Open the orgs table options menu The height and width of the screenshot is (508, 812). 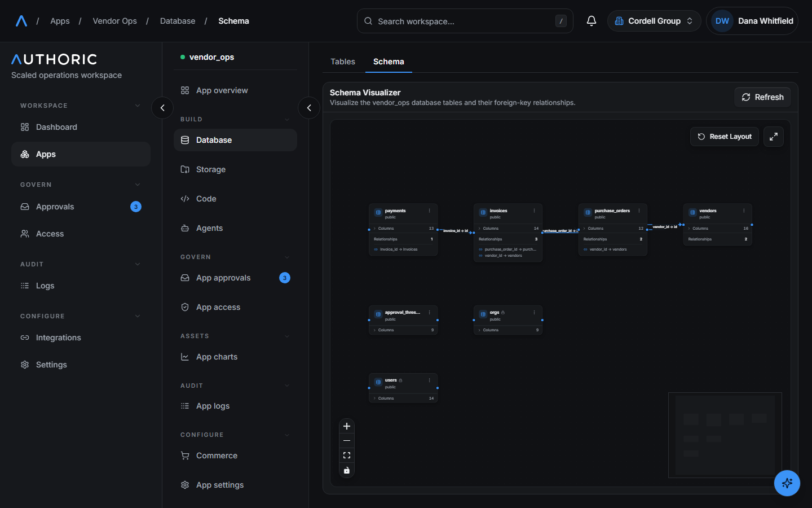click(534, 312)
